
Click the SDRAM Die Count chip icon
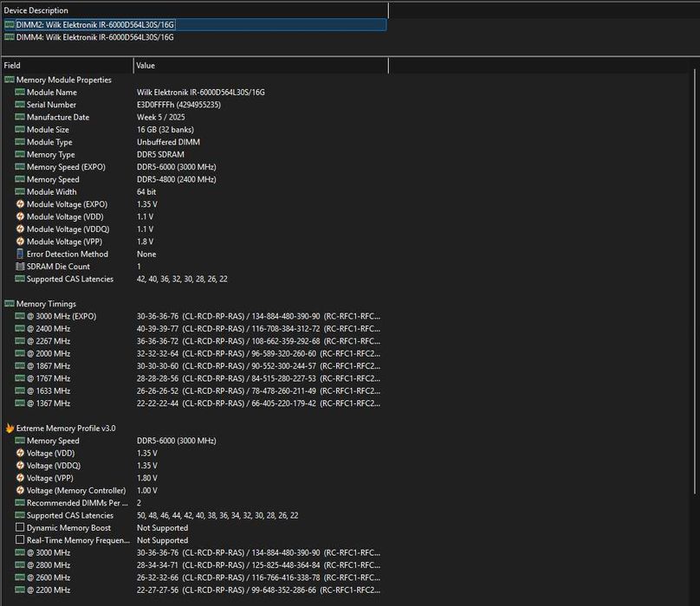[20, 267]
